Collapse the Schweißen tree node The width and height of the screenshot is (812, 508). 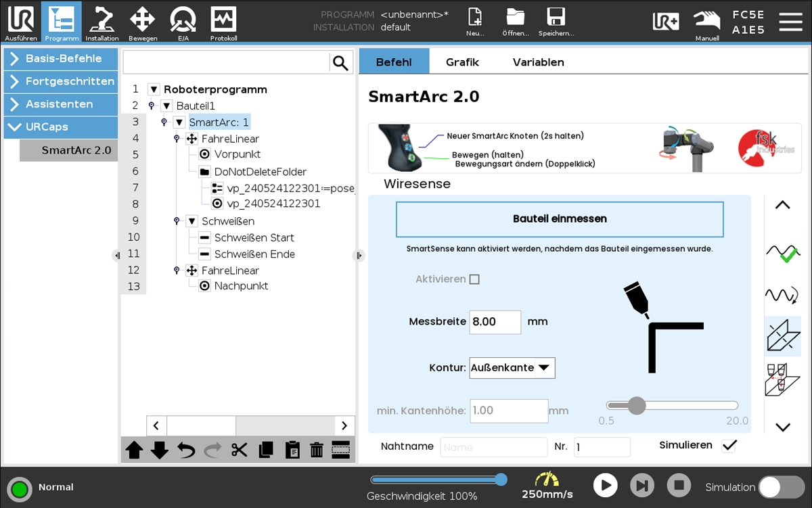point(191,221)
